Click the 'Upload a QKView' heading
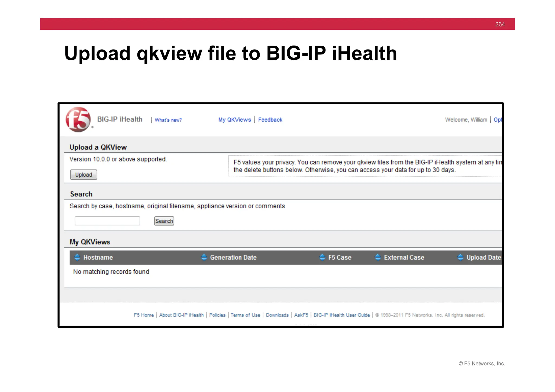This screenshot has width=555, height=392. click(x=98, y=147)
